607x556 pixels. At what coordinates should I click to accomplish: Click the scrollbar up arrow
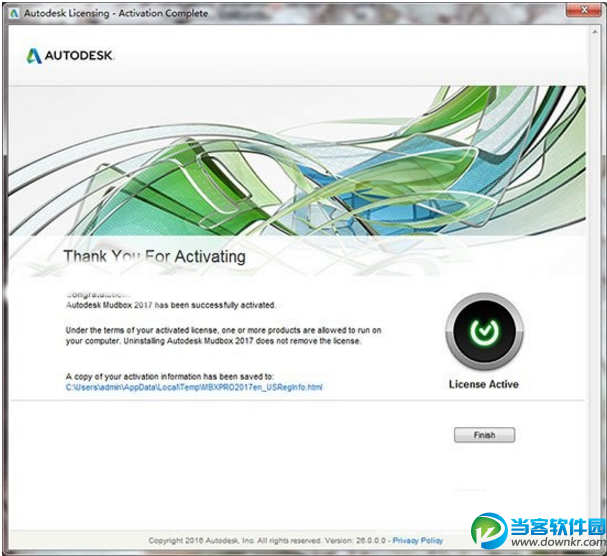tap(595, 32)
